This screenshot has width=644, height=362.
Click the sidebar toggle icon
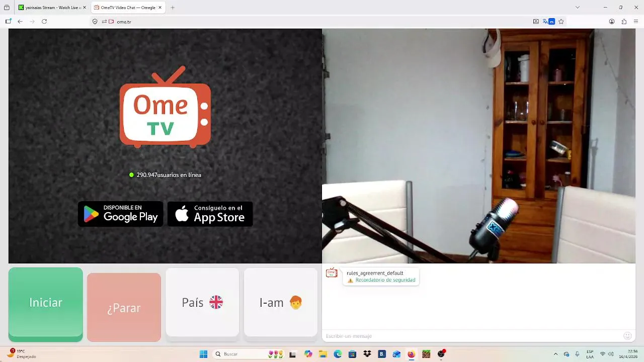coord(8,22)
